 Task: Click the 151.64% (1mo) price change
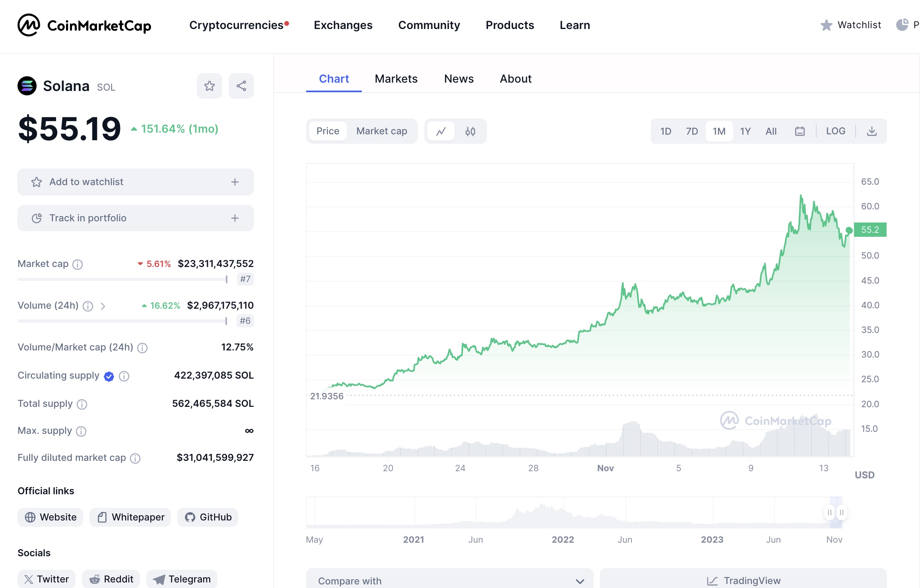click(175, 129)
